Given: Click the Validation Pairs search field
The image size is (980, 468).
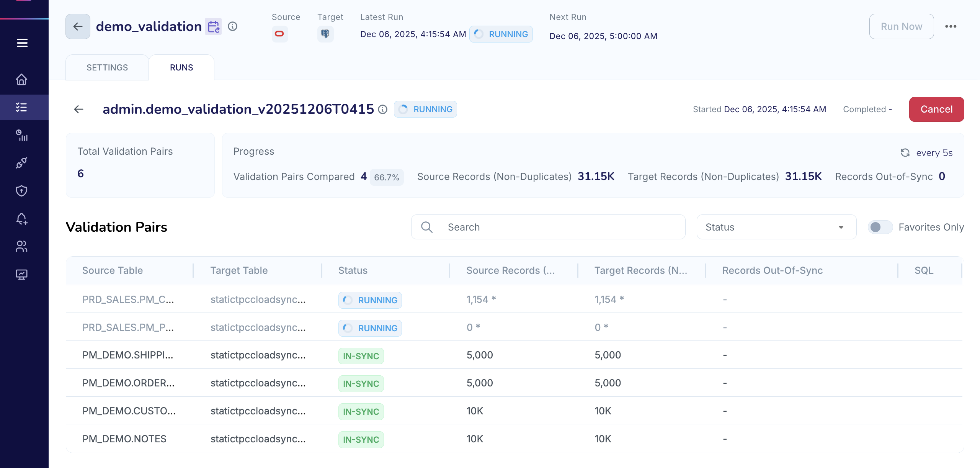Looking at the screenshot, I should (555, 227).
